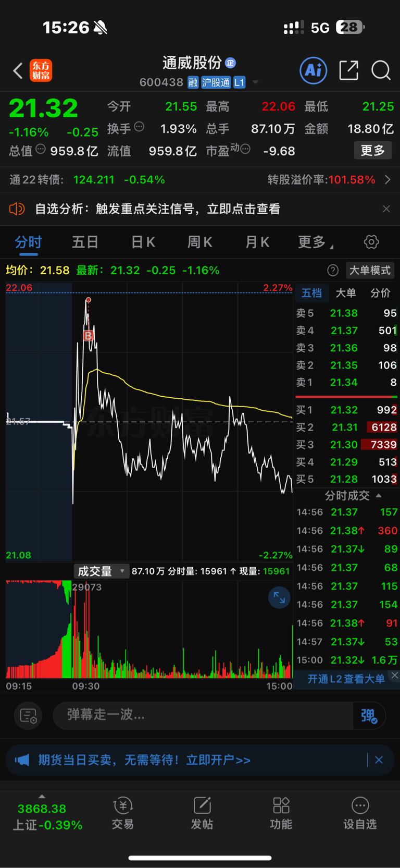
Task: Tap the muted bell status icon
Action: tap(100, 27)
